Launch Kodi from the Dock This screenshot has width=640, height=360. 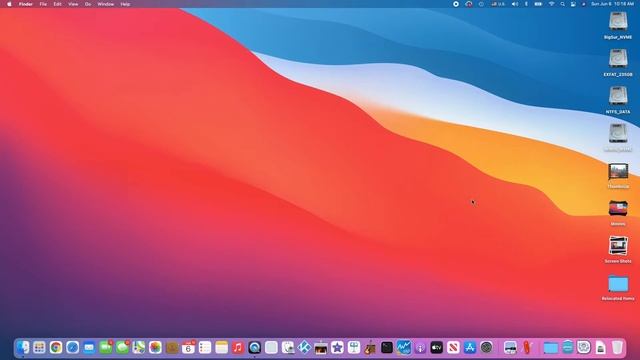(304, 347)
